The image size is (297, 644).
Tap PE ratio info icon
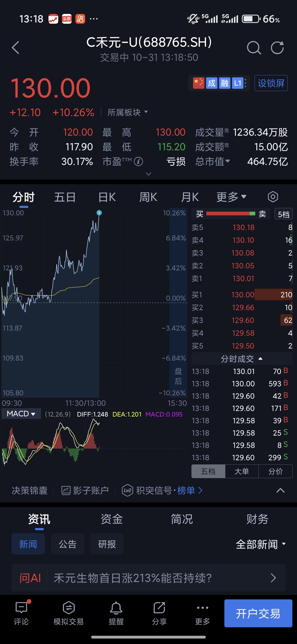[x=138, y=161]
